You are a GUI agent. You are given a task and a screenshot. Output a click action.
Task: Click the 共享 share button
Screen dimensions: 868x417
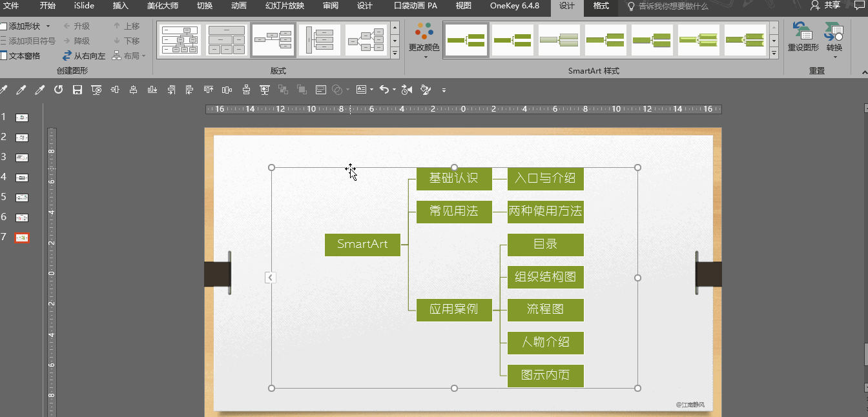pyautogui.click(x=826, y=6)
